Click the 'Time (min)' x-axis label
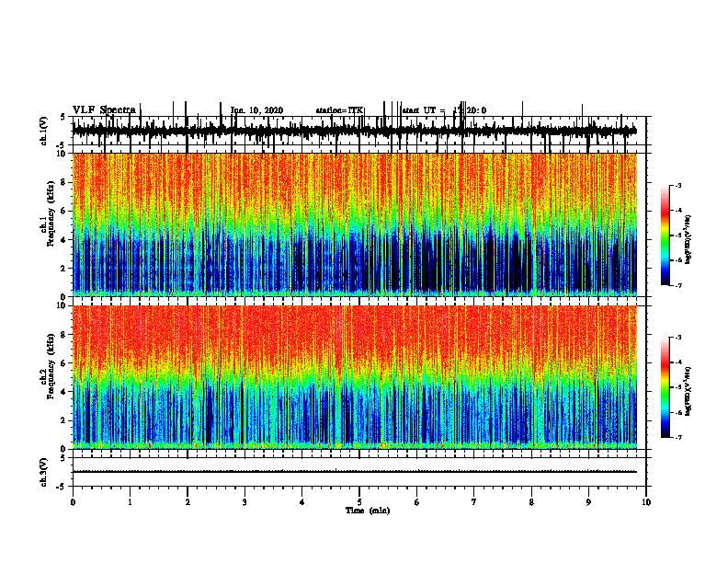Image resolution: width=728 pixels, height=563 pixels. pyautogui.click(x=368, y=511)
